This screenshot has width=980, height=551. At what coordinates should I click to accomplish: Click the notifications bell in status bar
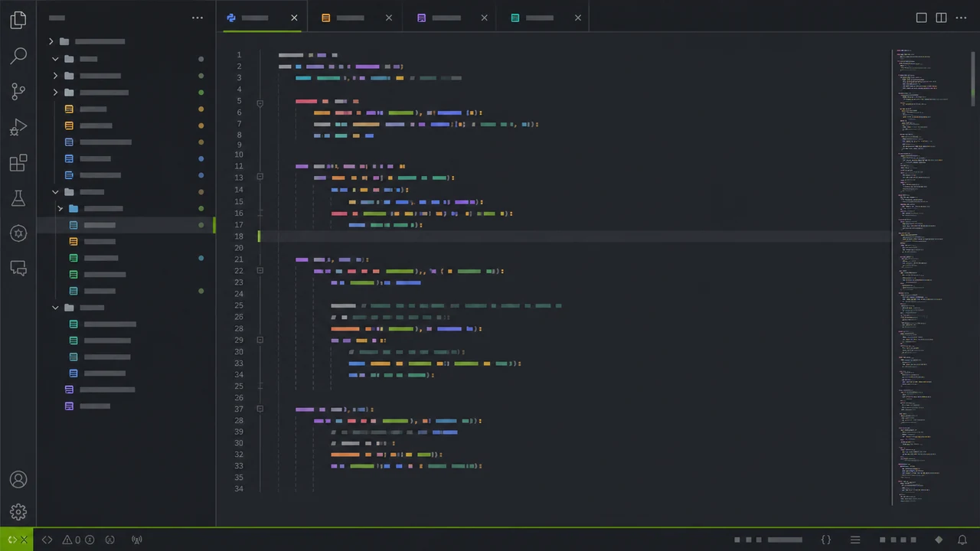(961, 540)
